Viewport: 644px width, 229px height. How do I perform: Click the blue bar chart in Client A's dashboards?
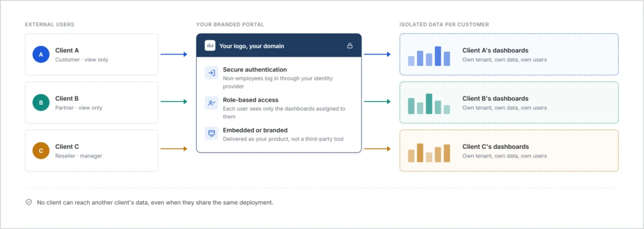pos(429,56)
